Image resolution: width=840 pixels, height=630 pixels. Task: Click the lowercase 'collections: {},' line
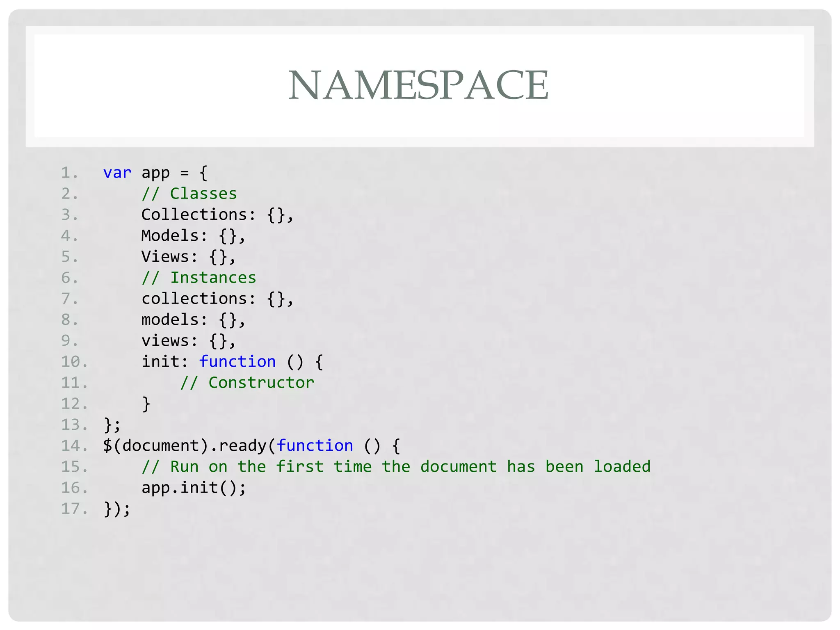click(217, 299)
